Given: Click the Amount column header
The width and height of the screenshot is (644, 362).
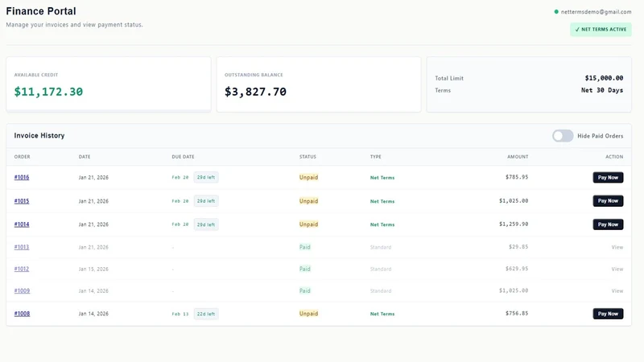Looking at the screenshot, I should (518, 157).
